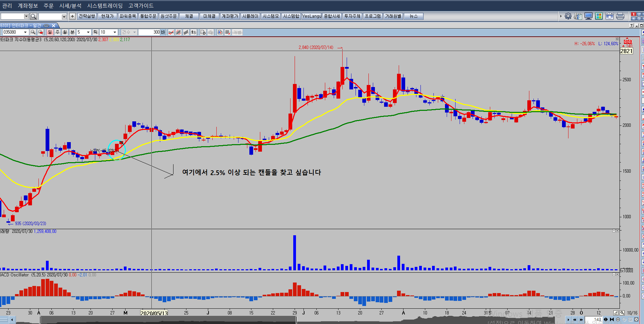Viewport: 644px width, 324px height.
Task: Click the monitor icon in top toolbar
Action: pyautogui.click(x=589, y=16)
